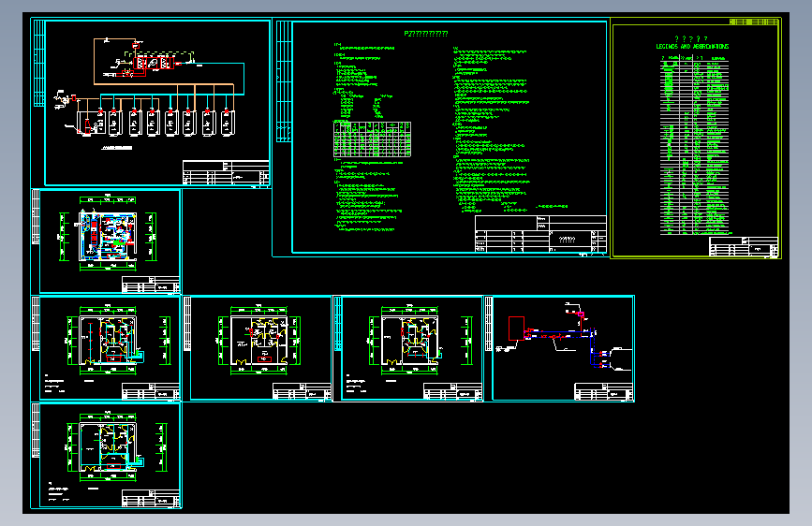Viewport: 812px width, 526px height.
Task: Click title block of the system schematic sheet
Action: click(226, 172)
